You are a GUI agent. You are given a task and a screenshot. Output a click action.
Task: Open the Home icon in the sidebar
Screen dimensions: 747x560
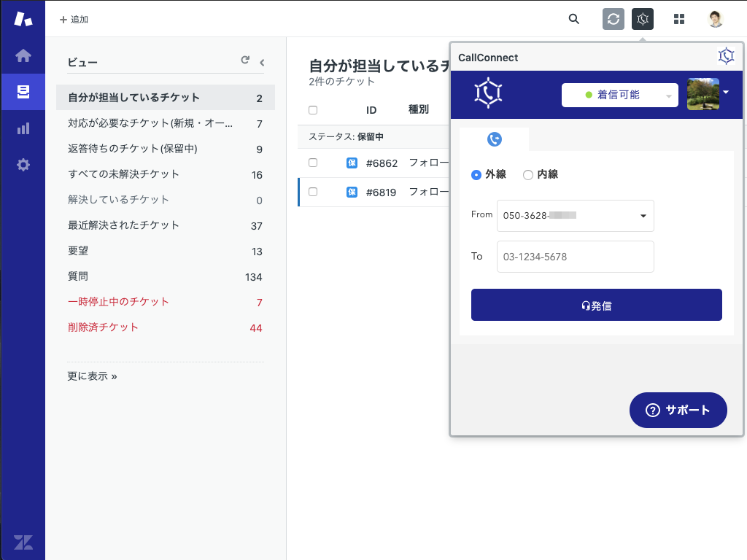click(x=23, y=55)
